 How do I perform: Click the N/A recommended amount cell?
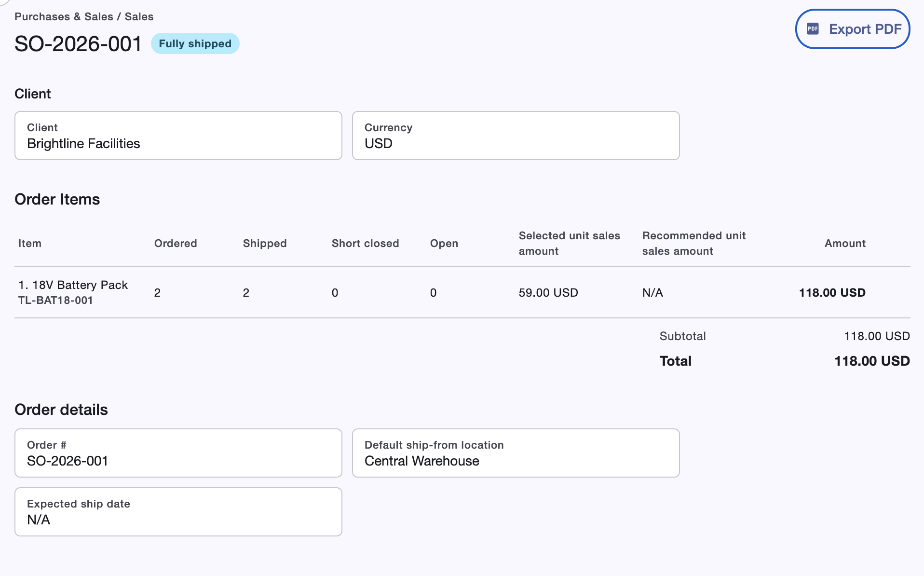(x=652, y=293)
